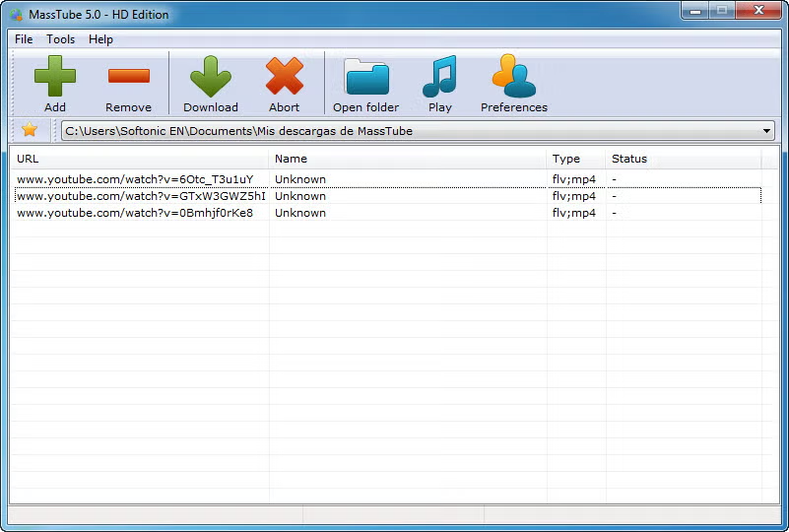Image resolution: width=789 pixels, height=532 pixels.
Task: Expand the download folder path dropdown
Action: [766, 131]
